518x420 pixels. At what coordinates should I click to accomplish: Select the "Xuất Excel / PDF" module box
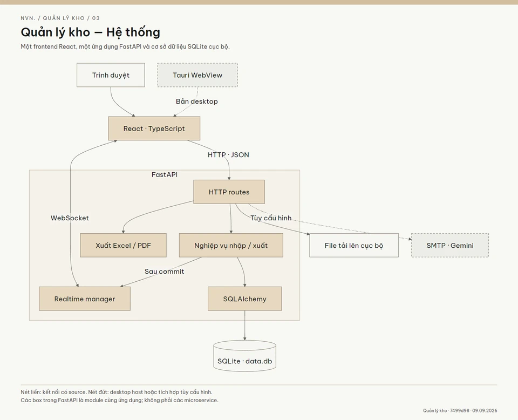click(123, 245)
